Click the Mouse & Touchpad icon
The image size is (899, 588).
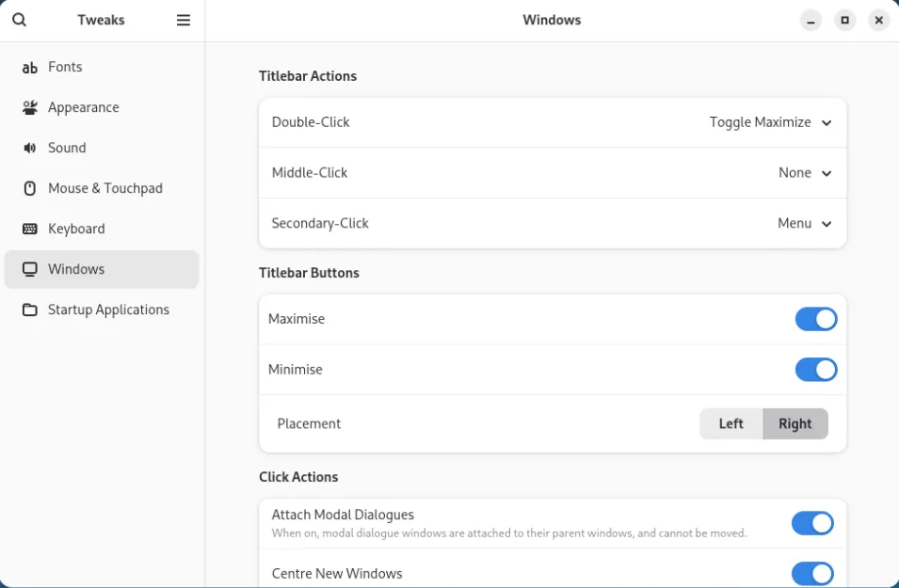(30, 188)
